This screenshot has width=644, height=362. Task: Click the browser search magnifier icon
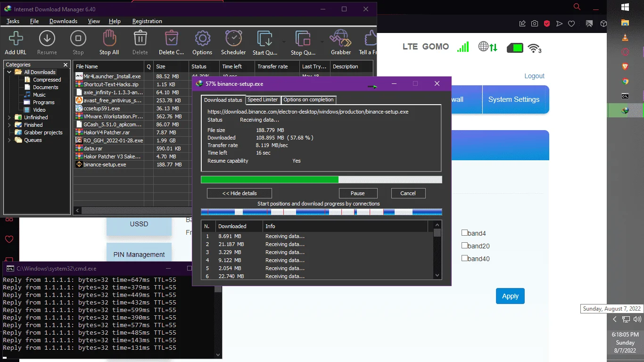(x=577, y=7)
